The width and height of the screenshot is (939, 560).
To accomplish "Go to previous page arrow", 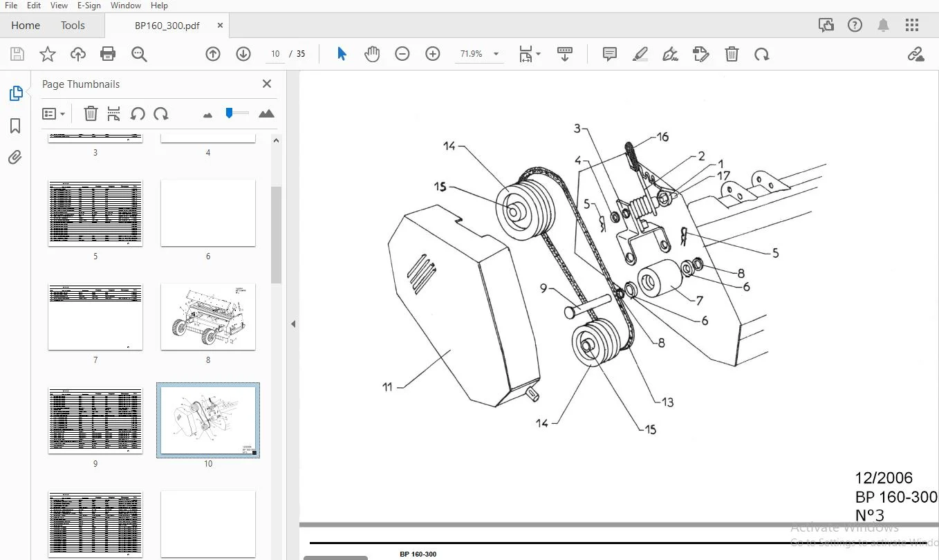I will pyautogui.click(x=213, y=54).
